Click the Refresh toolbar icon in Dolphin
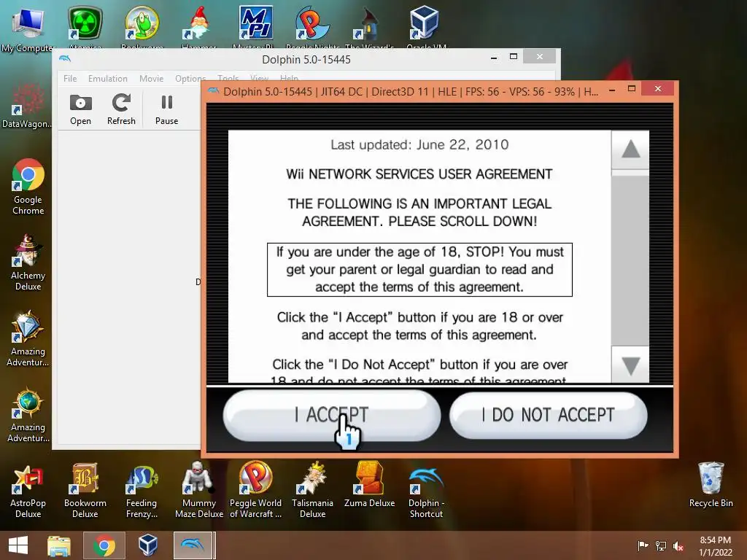The width and height of the screenshot is (747, 560). (121, 109)
